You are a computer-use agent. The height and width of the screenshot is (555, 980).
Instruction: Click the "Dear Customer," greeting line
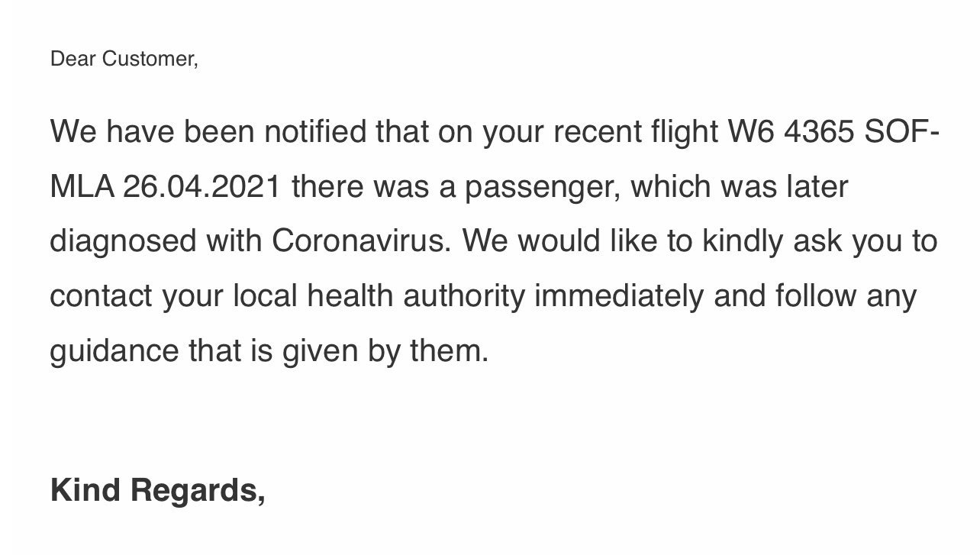pos(124,59)
